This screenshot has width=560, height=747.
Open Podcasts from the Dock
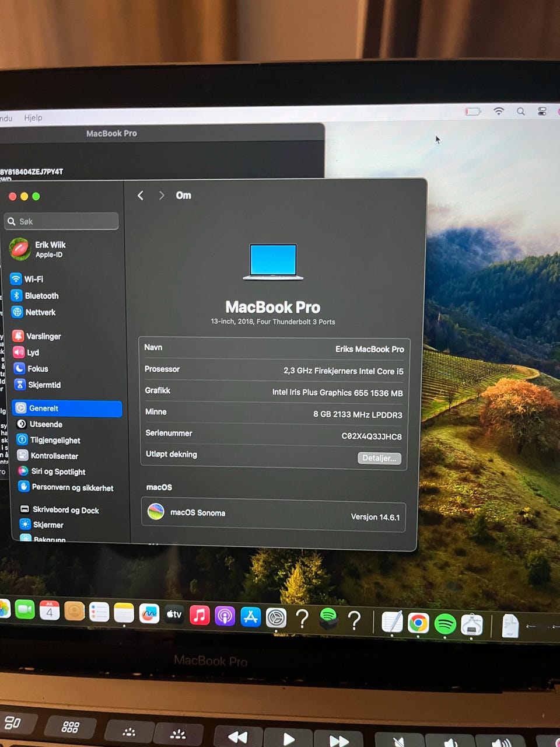click(225, 616)
